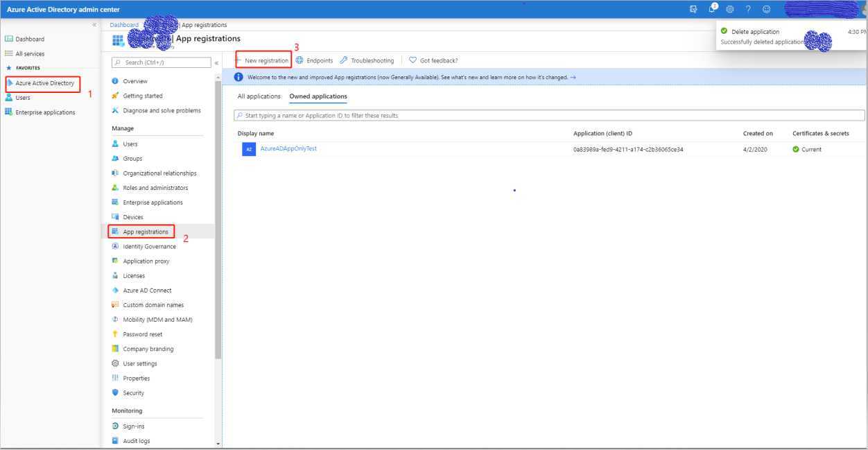Open Endpoints in the toolbar
868x450 pixels.
coord(314,61)
